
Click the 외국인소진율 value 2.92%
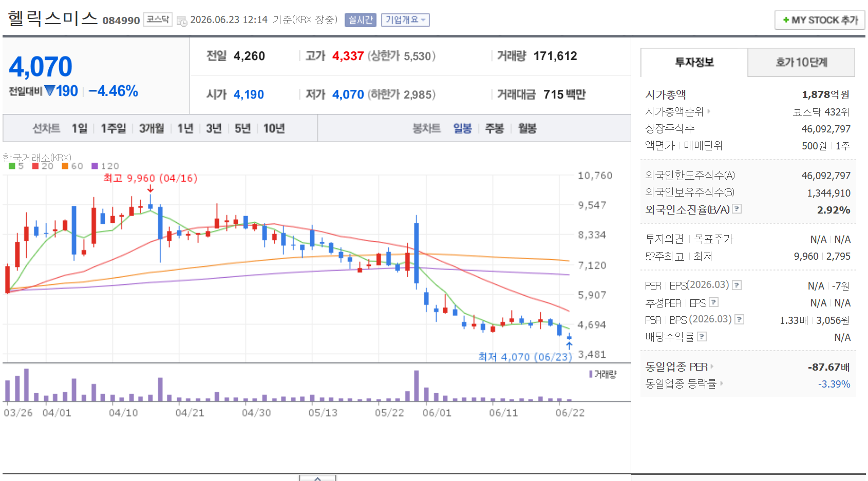(834, 210)
